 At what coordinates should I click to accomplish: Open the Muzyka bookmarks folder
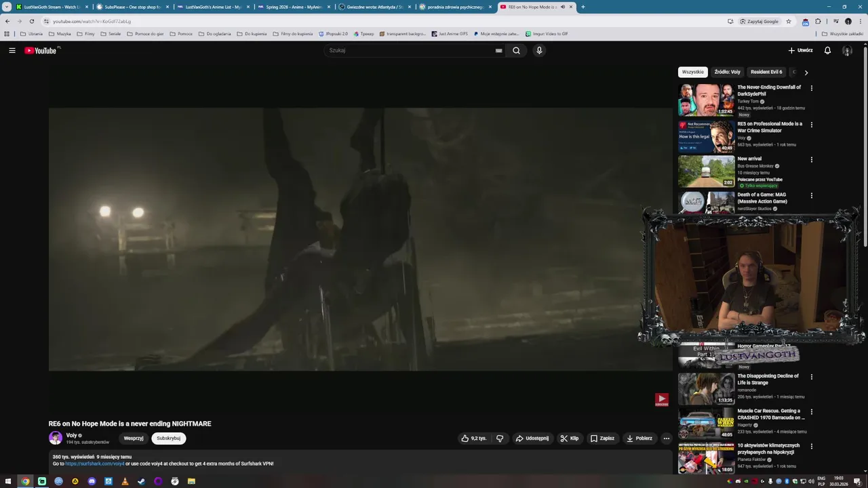pos(60,33)
